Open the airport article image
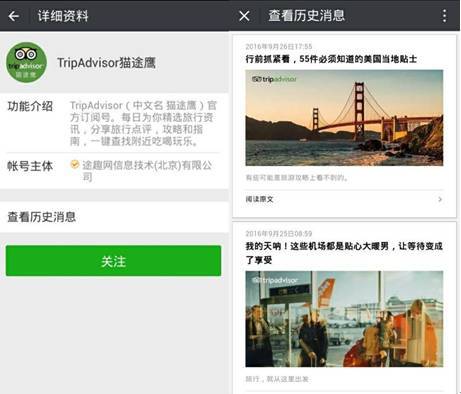Image resolution: width=461 pixels, height=394 pixels. tap(344, 319)
